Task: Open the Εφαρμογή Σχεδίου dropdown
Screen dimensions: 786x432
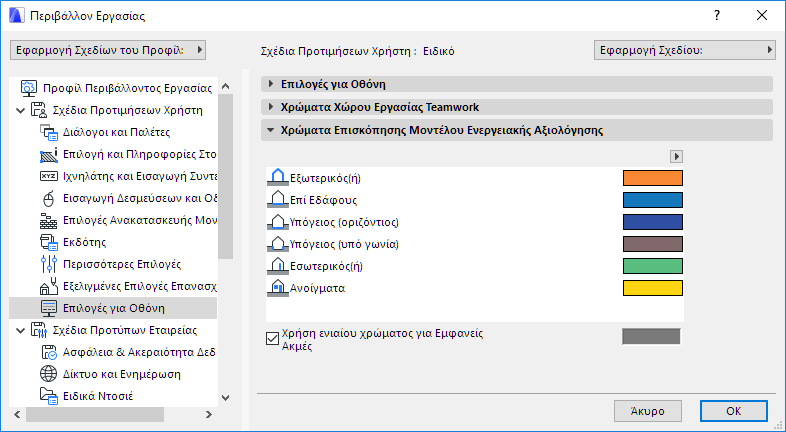Action: pyautogui.click(x=684, y=49)
